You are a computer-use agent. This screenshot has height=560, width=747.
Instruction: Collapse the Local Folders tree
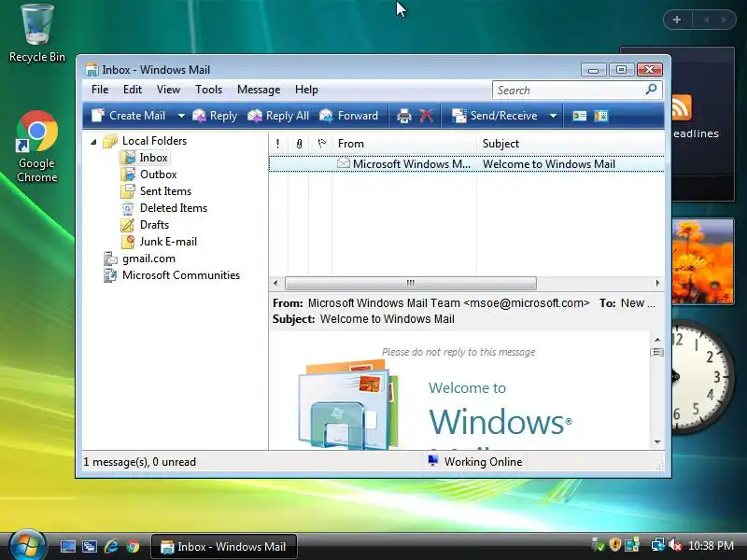[x=94, y=142]
